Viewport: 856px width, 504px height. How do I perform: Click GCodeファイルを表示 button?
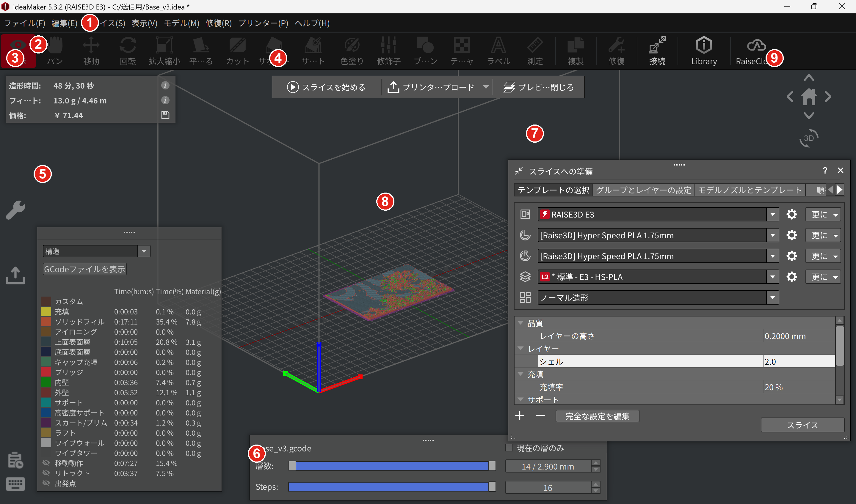(84, 269)
